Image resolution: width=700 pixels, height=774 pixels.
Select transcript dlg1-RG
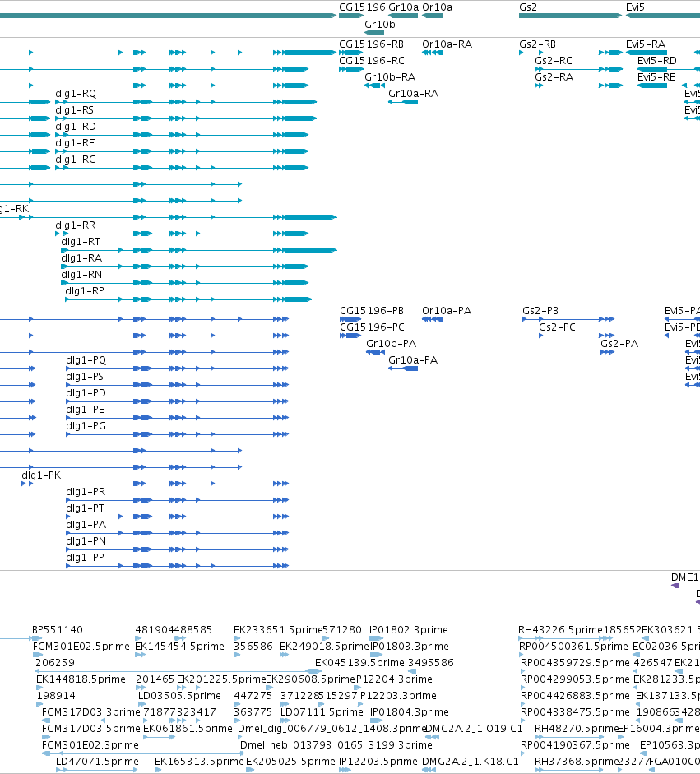(76, 160)
